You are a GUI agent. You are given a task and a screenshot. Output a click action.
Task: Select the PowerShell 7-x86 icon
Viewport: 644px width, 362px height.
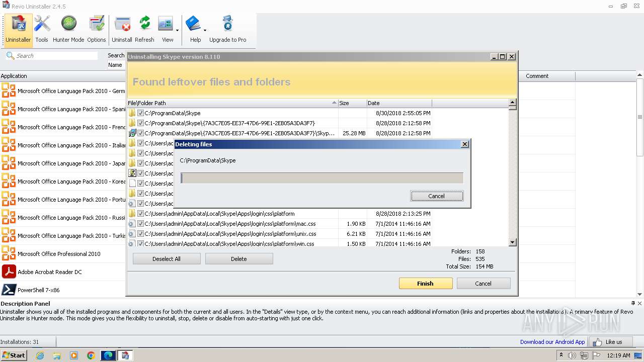tap(9, 290)
